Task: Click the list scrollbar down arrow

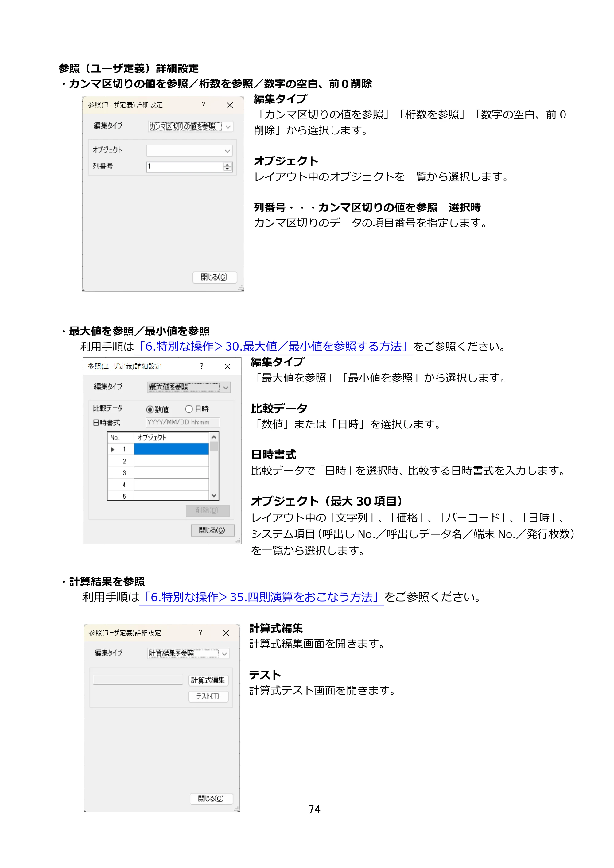Action: click(x=214, y=496)
